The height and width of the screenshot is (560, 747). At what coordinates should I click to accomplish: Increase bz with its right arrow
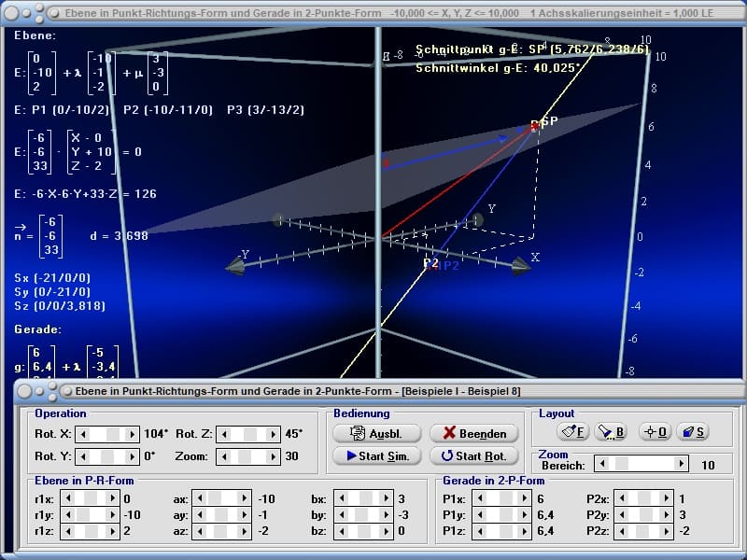coord(386,530)
